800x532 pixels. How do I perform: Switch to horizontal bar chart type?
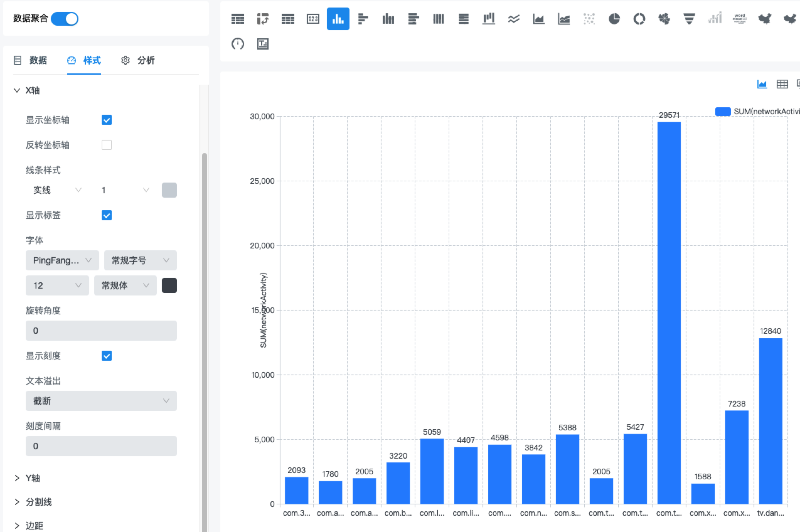point(363,19)
